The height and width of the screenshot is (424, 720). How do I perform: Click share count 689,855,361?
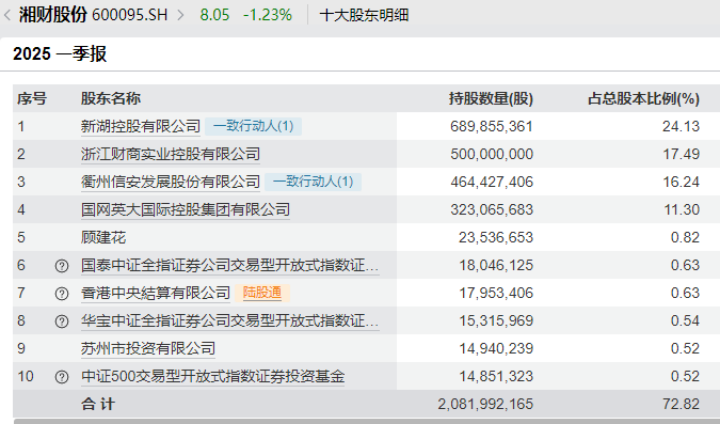[491, 126]
